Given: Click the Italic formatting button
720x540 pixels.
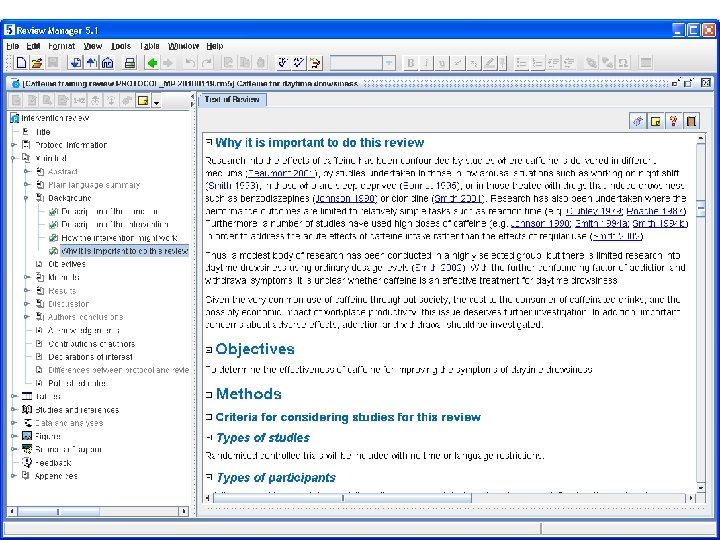Looking at the screenshot, I should (x=426, y=63).
